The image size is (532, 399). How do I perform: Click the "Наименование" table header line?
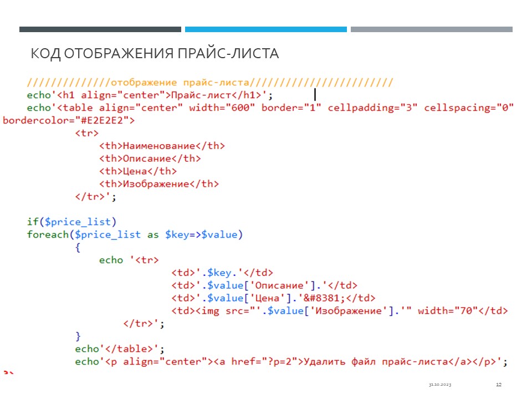pyautogui.click(x=162, y=146)
